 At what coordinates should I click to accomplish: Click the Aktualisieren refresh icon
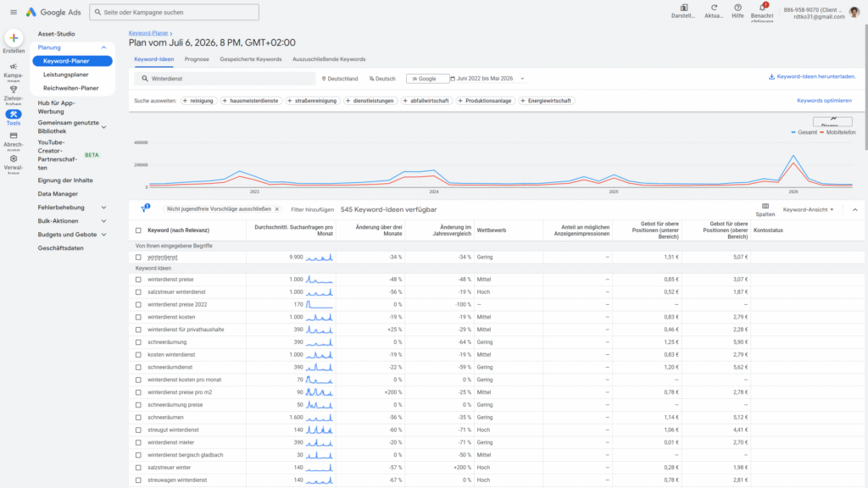coord(714,8)
